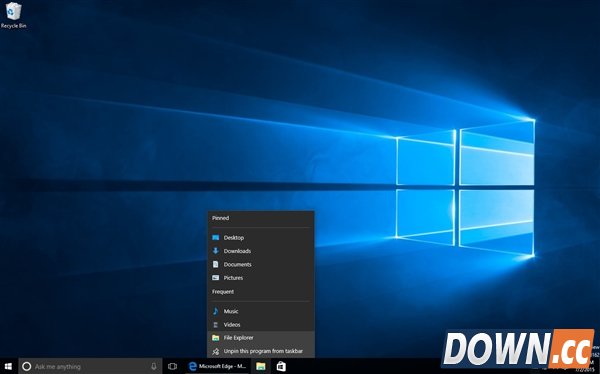
Task: Open Videos from the Frequent list
Action: pos(261,325)
